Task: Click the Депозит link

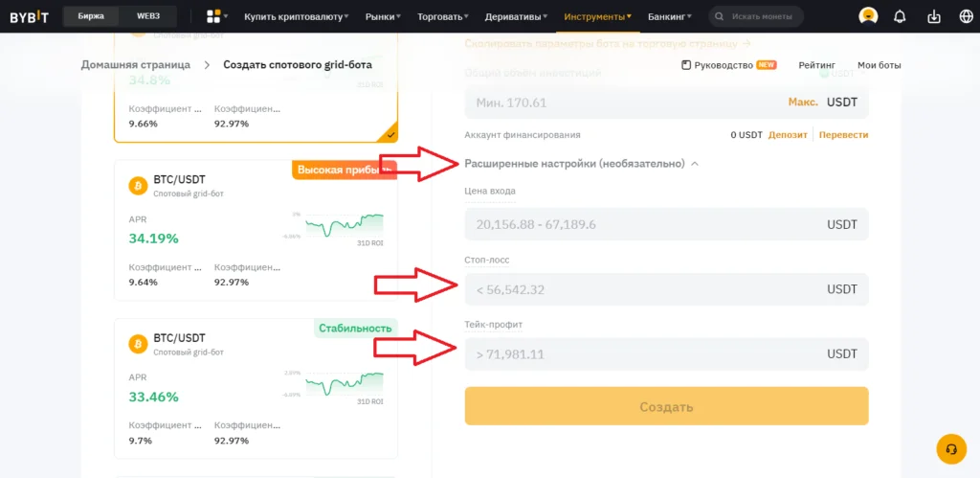Action: (788, 135)
